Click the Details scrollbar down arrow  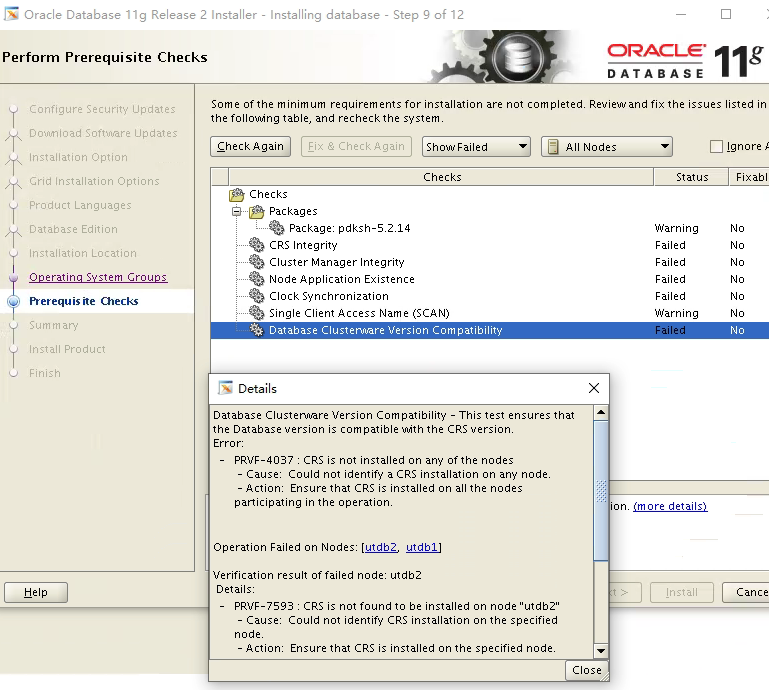tap(601, 651)
